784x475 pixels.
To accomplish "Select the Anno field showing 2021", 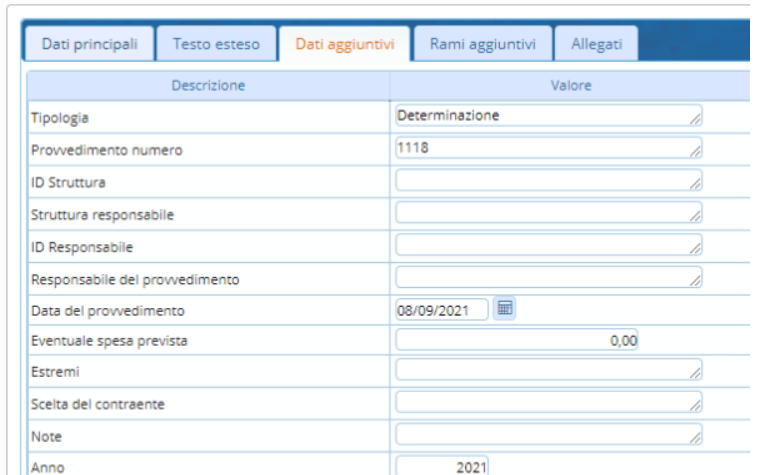I will click(x=442, y=466).
